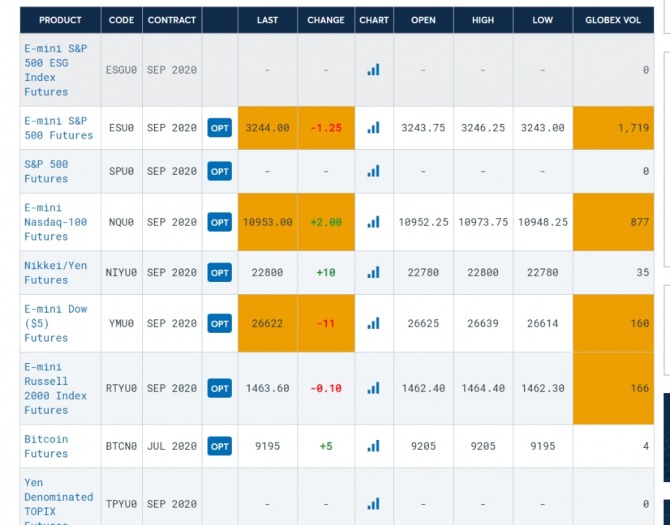
Task: Open chart icon for Bitcoin Futures
Action: [x=373, y=446]
